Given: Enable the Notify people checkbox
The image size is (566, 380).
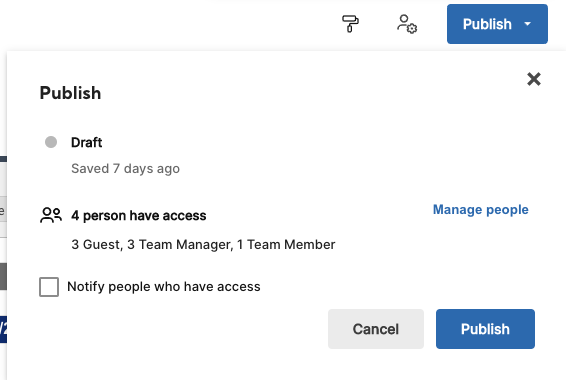Looking at the screenshot, I should tap(49, 287).
